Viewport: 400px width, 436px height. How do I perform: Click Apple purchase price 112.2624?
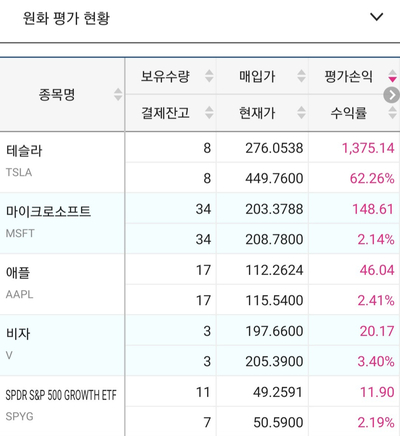coord(274,270)
